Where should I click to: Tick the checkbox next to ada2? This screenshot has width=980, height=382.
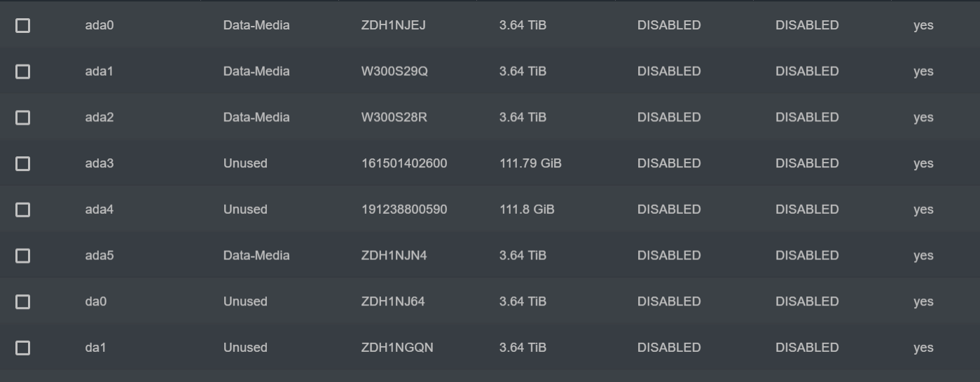23,118
